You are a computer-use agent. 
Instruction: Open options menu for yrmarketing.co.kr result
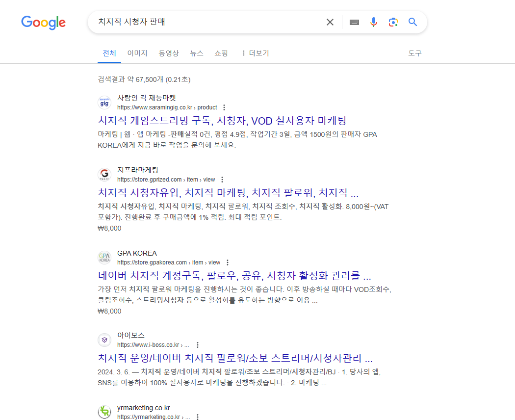pyautogui.click(x=197, y=417)
